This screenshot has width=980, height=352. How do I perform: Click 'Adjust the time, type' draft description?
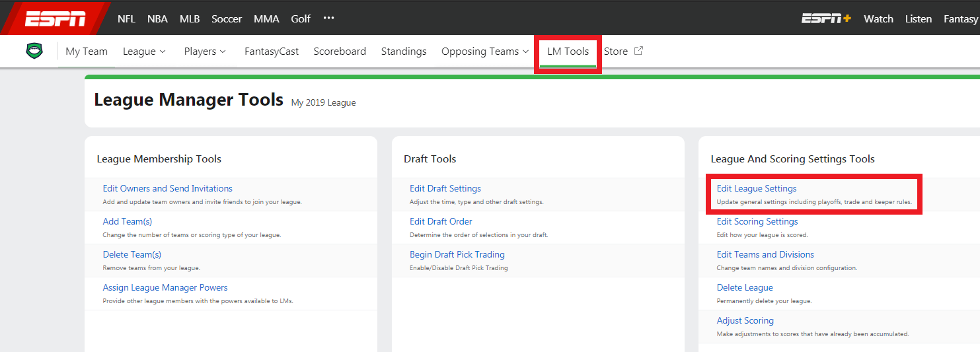click(476, 202)
